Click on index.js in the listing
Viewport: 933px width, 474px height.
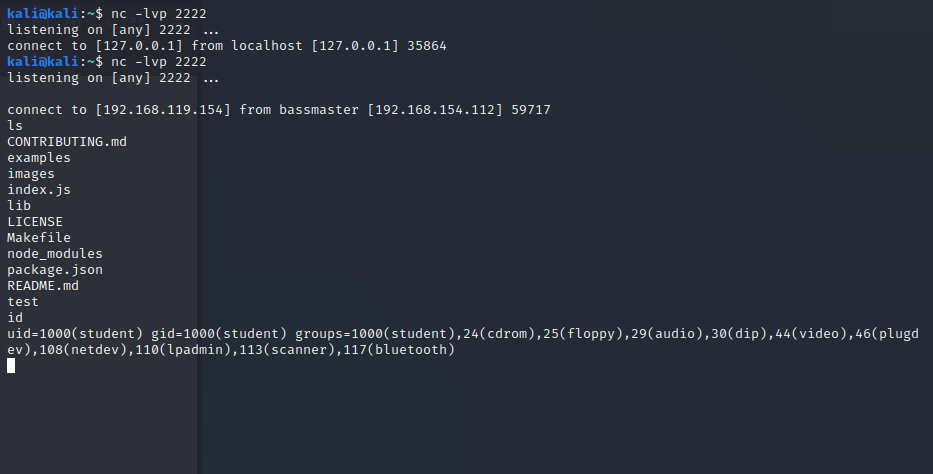(x=39, y=189)
